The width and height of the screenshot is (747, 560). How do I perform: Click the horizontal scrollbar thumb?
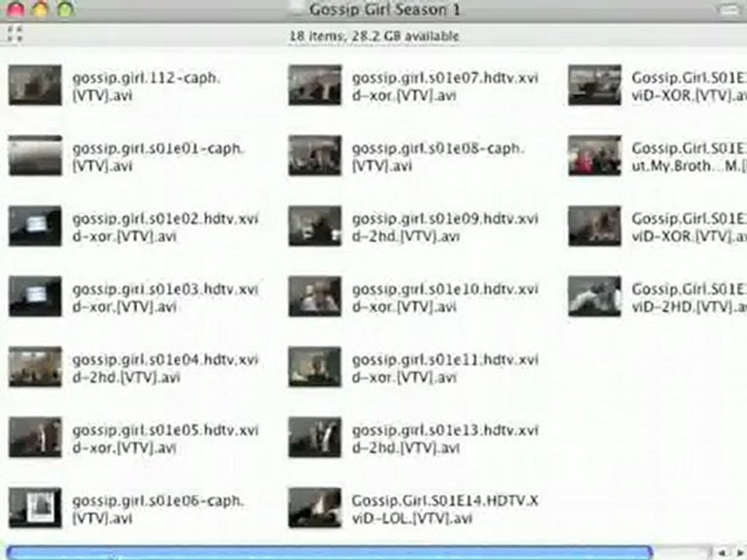click(329, 553)
